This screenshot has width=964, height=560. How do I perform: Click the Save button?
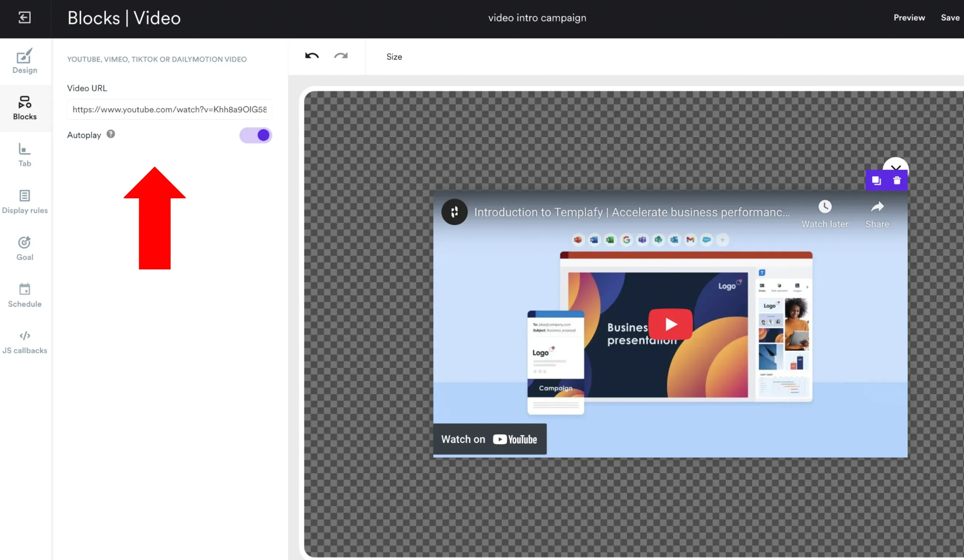click(x=950, y=18)
